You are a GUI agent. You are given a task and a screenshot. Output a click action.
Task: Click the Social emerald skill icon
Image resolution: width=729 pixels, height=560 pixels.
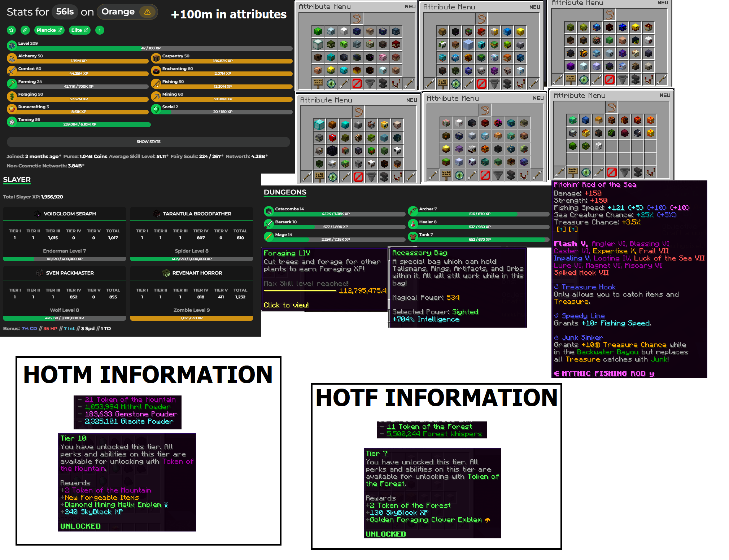pyautogui.click(x=156, y=109)
